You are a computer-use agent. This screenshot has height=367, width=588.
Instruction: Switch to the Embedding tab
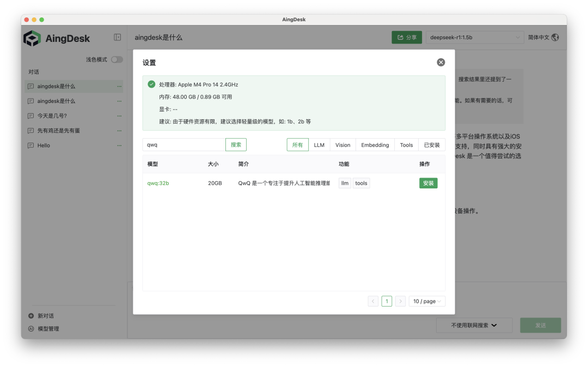(375, 144)
